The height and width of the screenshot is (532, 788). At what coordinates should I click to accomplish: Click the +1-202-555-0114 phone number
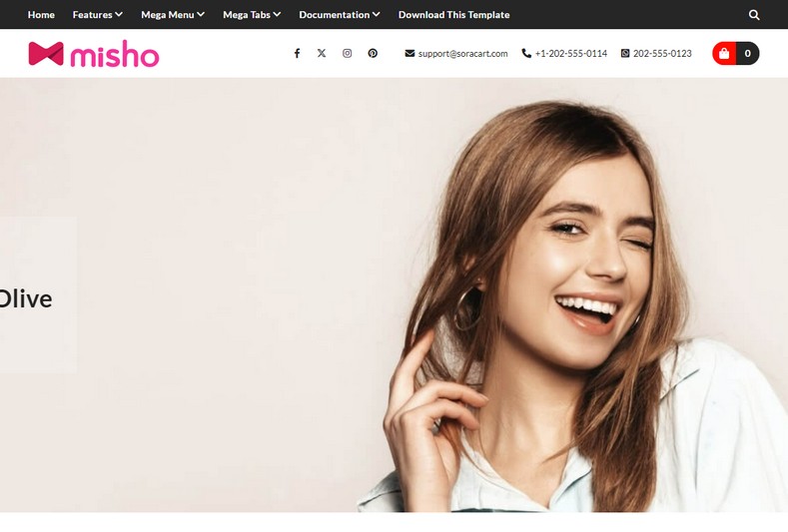tap(571, 53)
